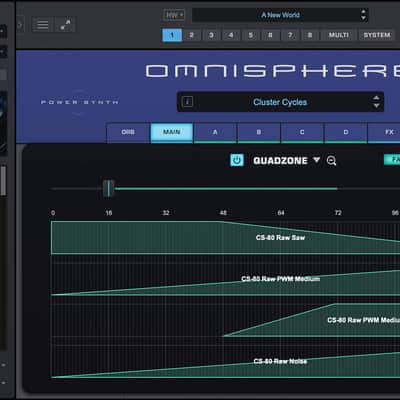Click the ruler value 48

point(223,213)
